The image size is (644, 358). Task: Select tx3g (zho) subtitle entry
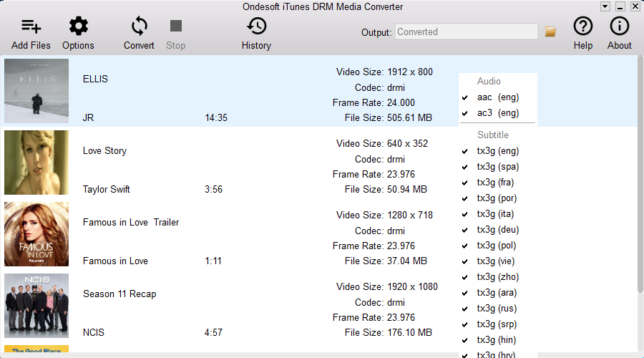click(x=497, y=277)
